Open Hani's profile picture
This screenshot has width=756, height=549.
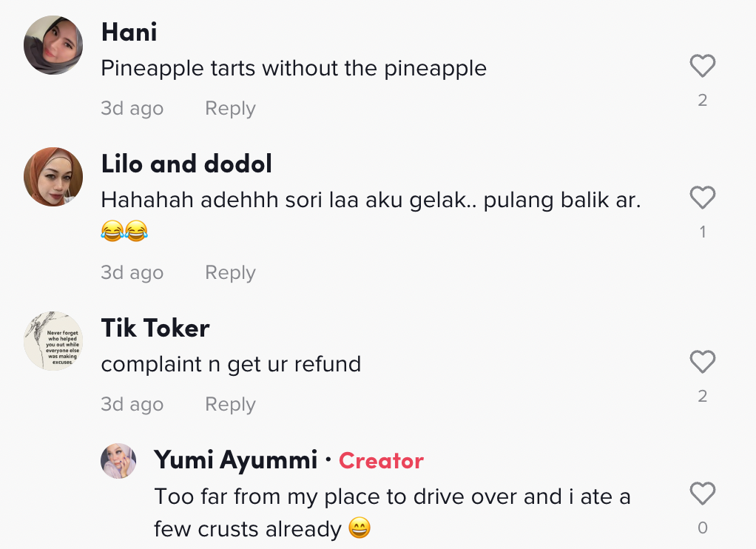point(53,45)
